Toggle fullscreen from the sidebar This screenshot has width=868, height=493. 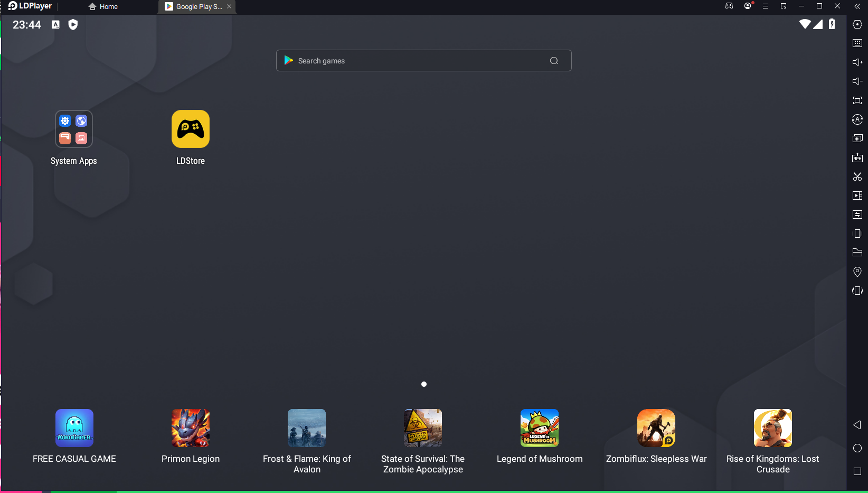857,100
